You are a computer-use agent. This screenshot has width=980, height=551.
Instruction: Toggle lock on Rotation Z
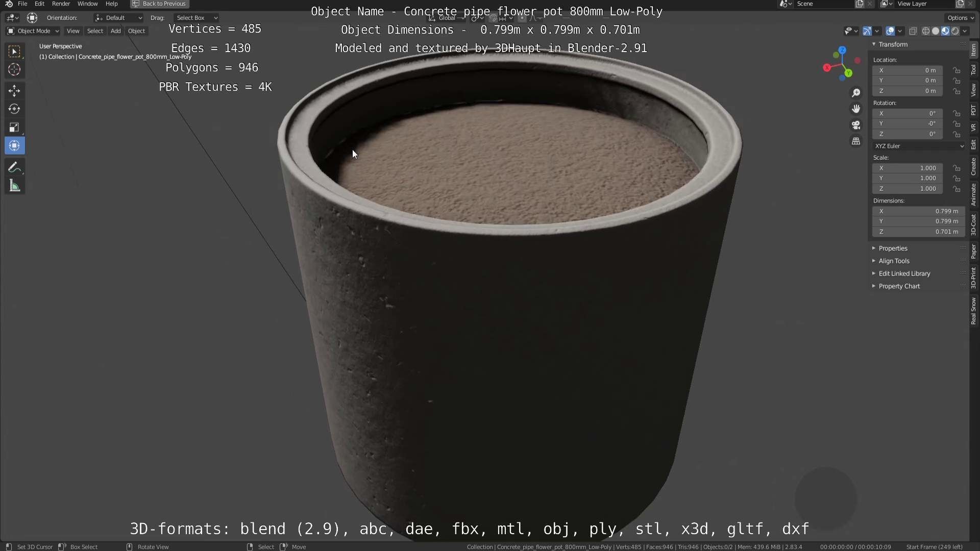click(957, 134)
